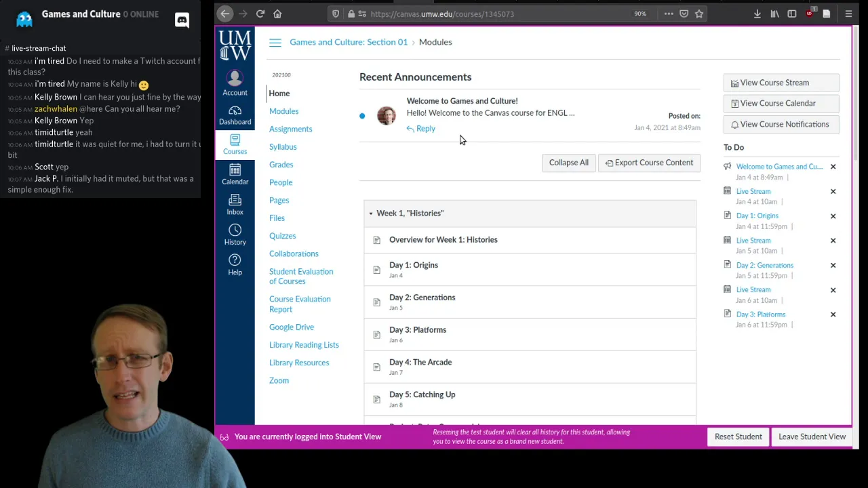Open History in the global navigation
Viewport: 868px width, 488px height.
pyautogui.click(x=235, y=235)
